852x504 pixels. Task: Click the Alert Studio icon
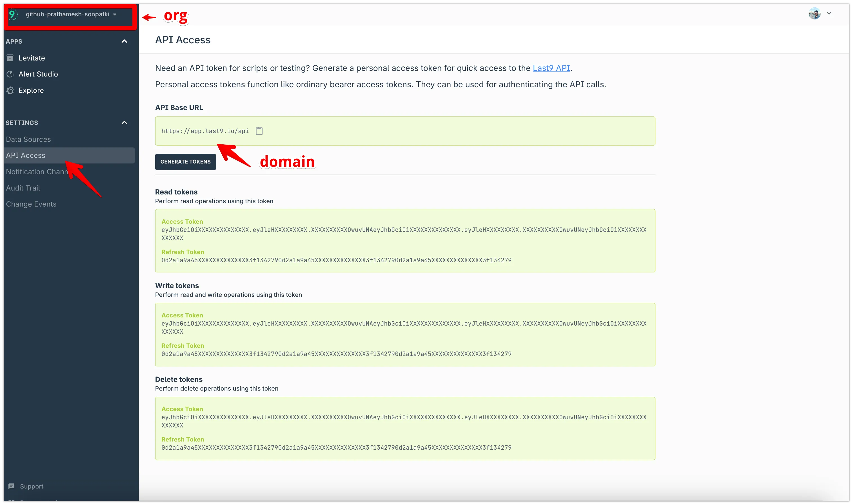coord(10,74)
